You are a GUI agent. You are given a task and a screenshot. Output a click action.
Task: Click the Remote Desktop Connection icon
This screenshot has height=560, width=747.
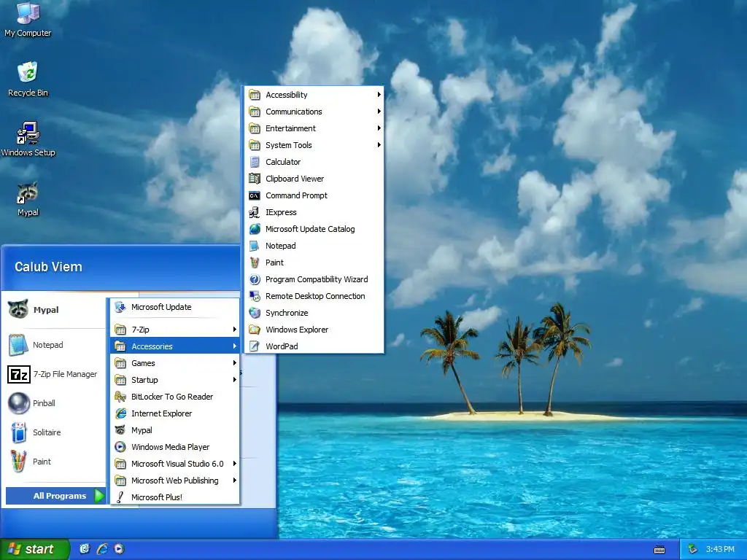point(255,296)
